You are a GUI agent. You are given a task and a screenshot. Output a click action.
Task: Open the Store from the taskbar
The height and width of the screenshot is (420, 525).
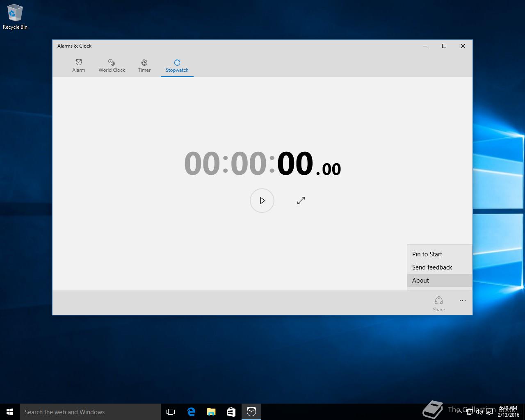(x=231, y=412)
